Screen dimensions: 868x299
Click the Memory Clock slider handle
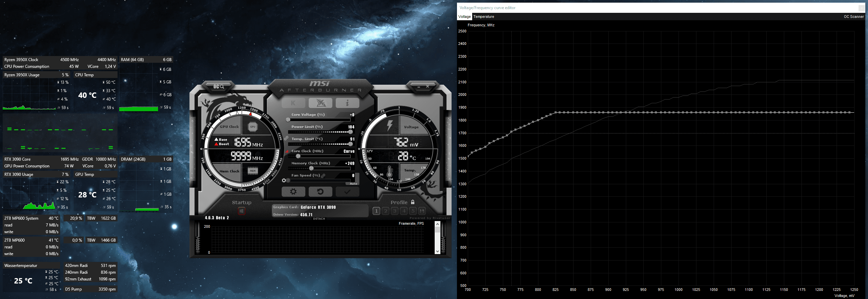pyautogui.click(x=311, y=168)
